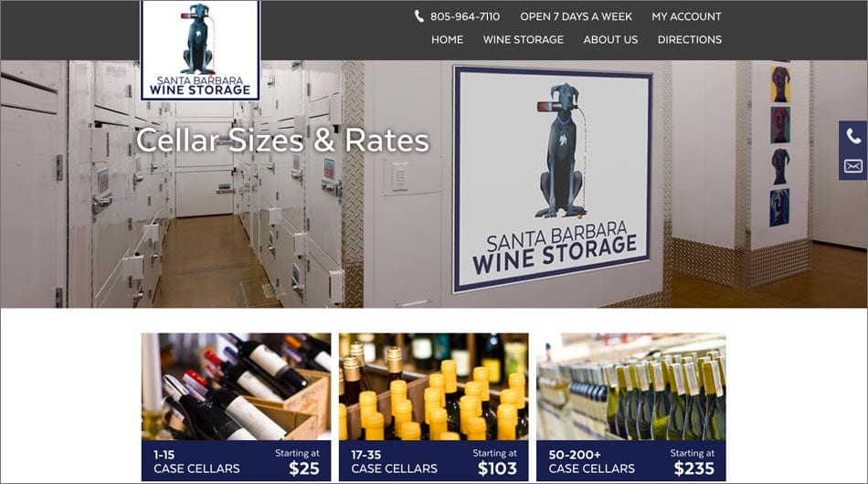Open the Open 7 Days a Week link
The image size is (868, 484).
pos(576,16)
